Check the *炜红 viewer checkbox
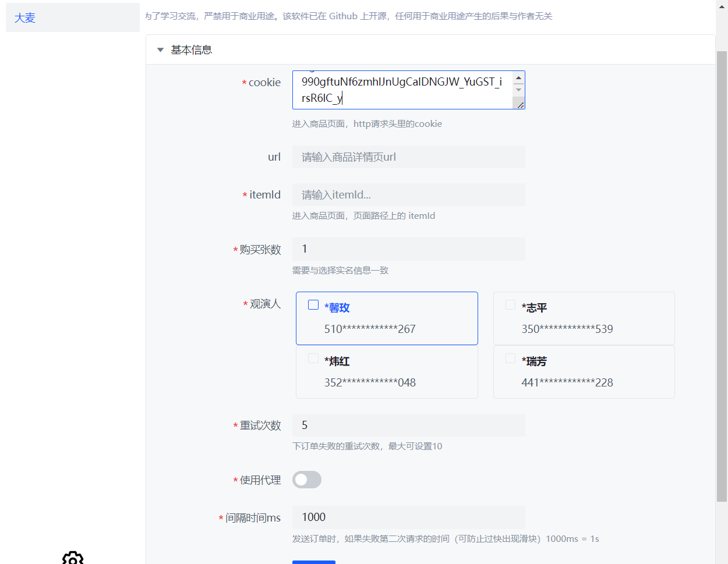 coord(313,359)
